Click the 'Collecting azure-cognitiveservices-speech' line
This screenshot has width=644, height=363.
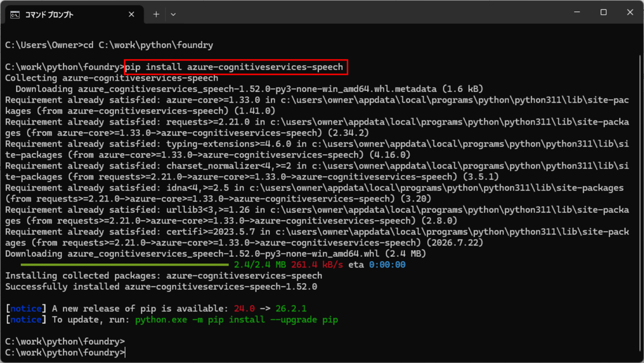[111, 78]
